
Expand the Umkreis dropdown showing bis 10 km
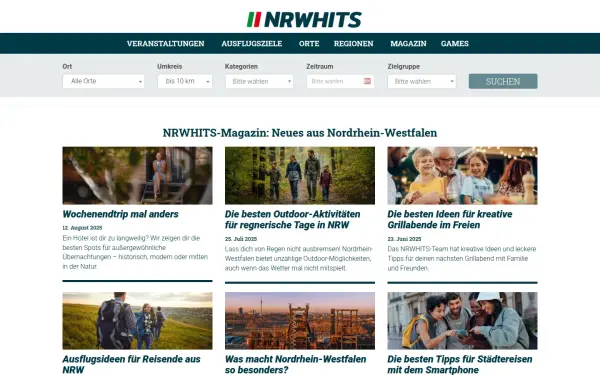coord(185,81)
